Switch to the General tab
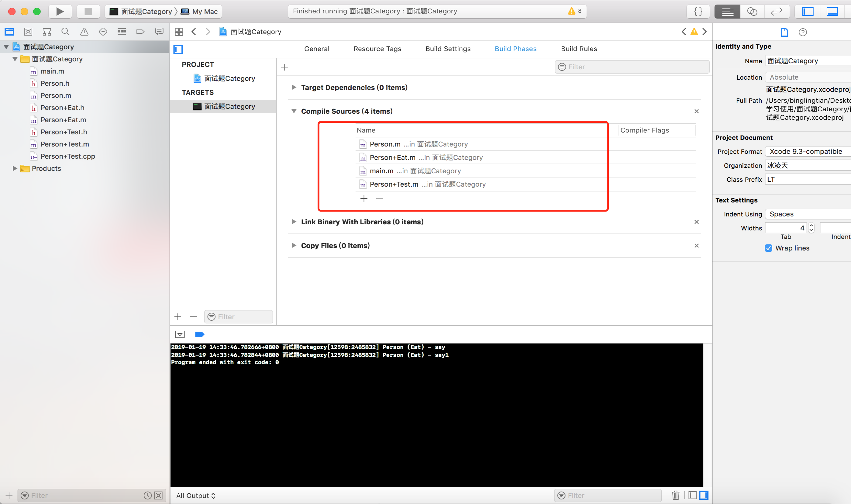 (x=316, y=49)
